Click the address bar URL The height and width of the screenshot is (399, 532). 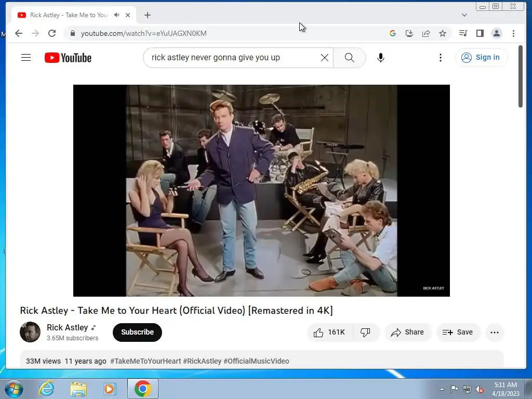pyautogui.click(x=143, y=33)
